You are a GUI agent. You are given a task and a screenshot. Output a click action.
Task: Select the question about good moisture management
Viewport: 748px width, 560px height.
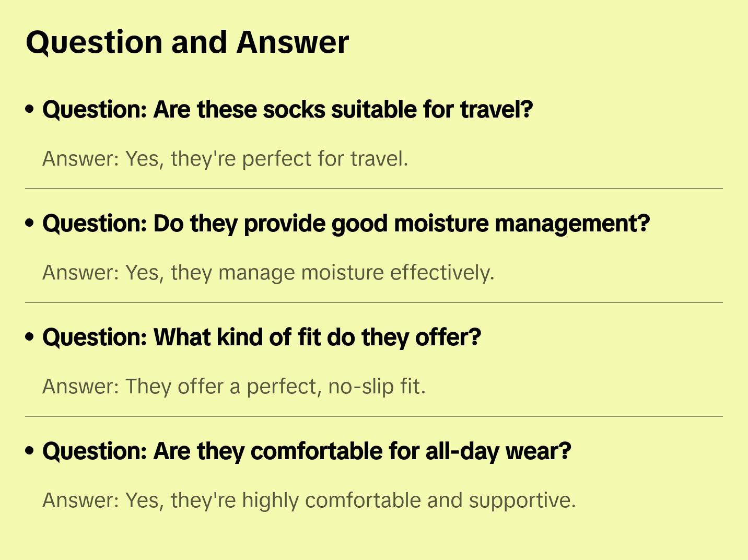[346, 224]
